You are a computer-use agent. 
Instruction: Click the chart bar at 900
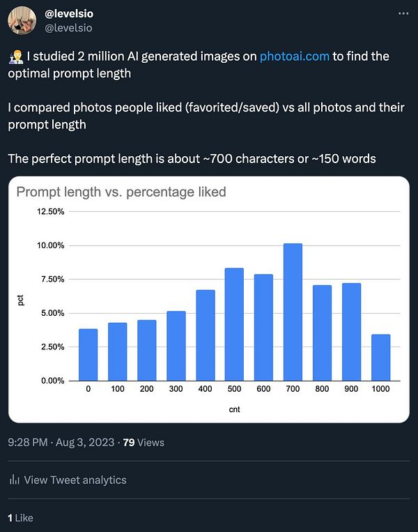tap(352, 332)
